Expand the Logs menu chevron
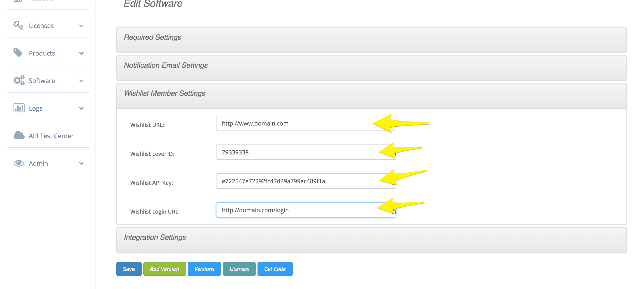The height and width of the screenshot is (289, 644). click(81, 108)
